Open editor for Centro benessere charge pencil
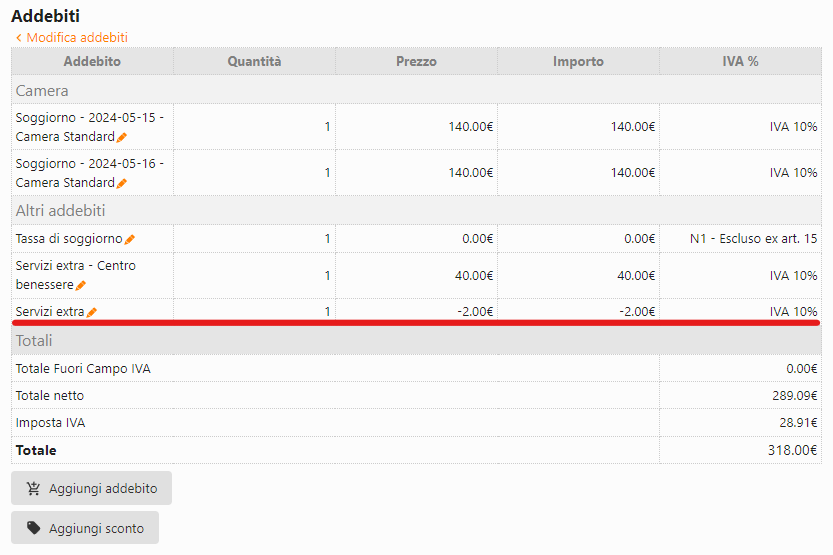833x555 pixels. (81, 286)
